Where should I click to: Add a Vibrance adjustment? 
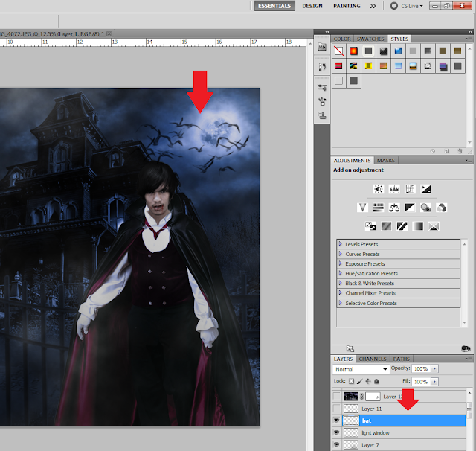click(x=362, y=208)
